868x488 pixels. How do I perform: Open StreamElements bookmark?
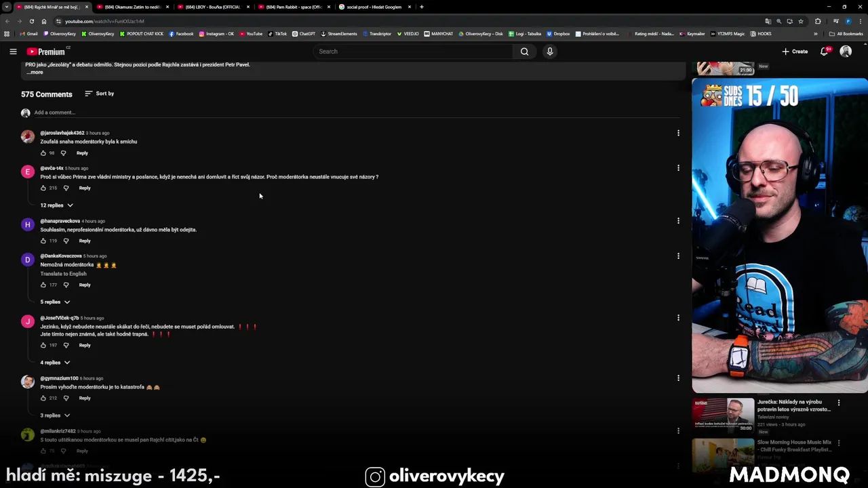(338, 34)
